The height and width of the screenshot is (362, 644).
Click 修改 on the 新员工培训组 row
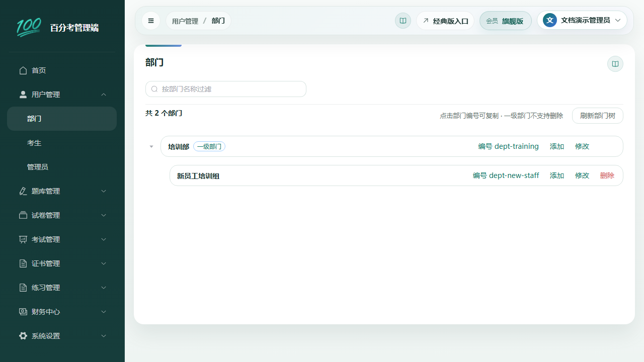click(582, 175)
